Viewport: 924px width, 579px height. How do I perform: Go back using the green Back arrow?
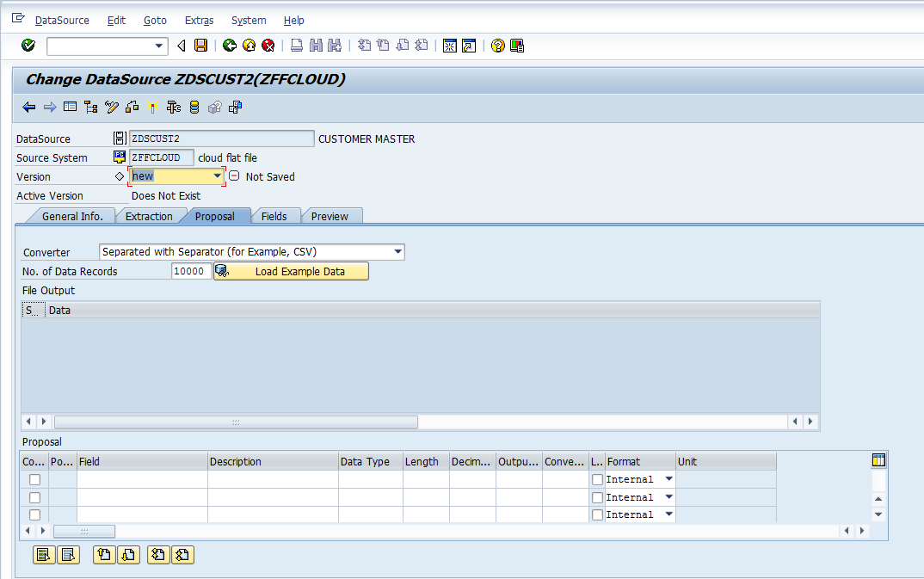point(230,45)
